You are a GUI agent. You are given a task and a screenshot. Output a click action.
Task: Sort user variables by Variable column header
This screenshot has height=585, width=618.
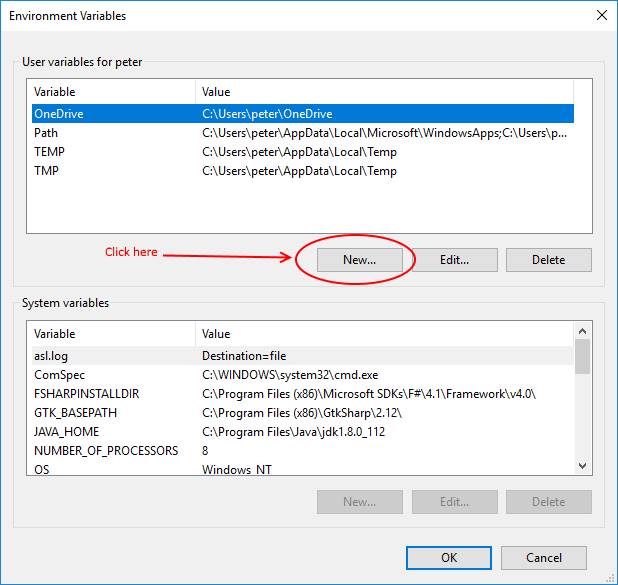point(110,92)
